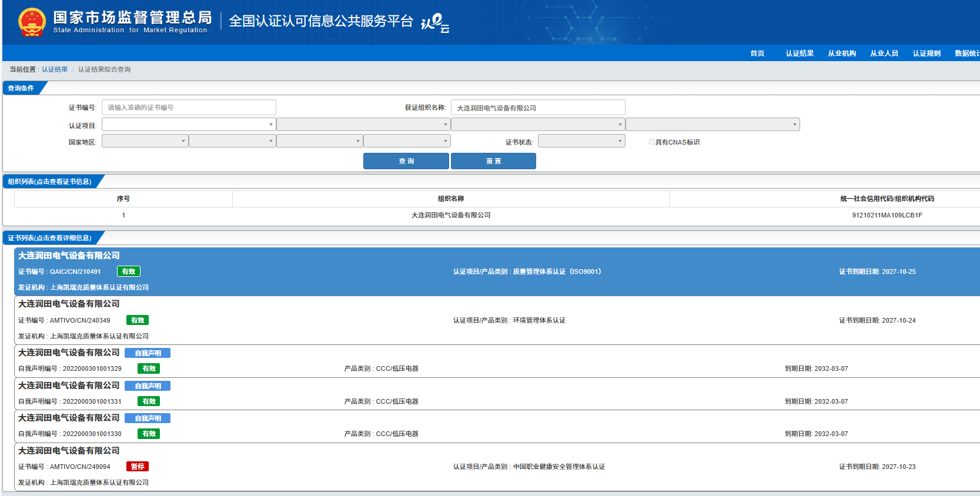Click the 证书编号 input field

[x=189, y=108]
